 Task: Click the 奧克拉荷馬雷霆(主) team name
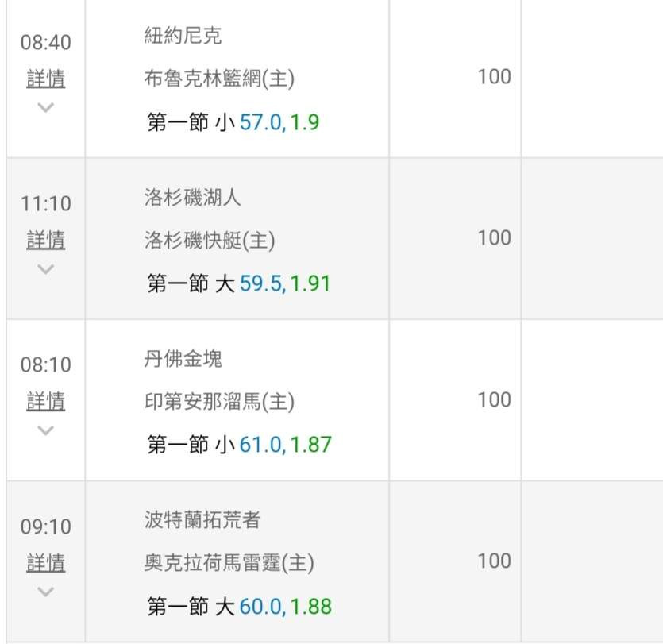tap(229, 563)
